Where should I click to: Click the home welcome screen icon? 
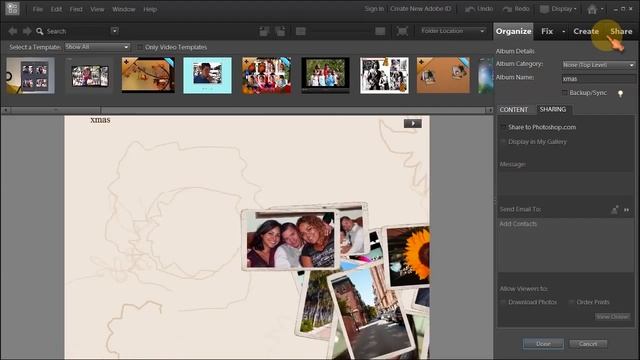pos(592,9)
